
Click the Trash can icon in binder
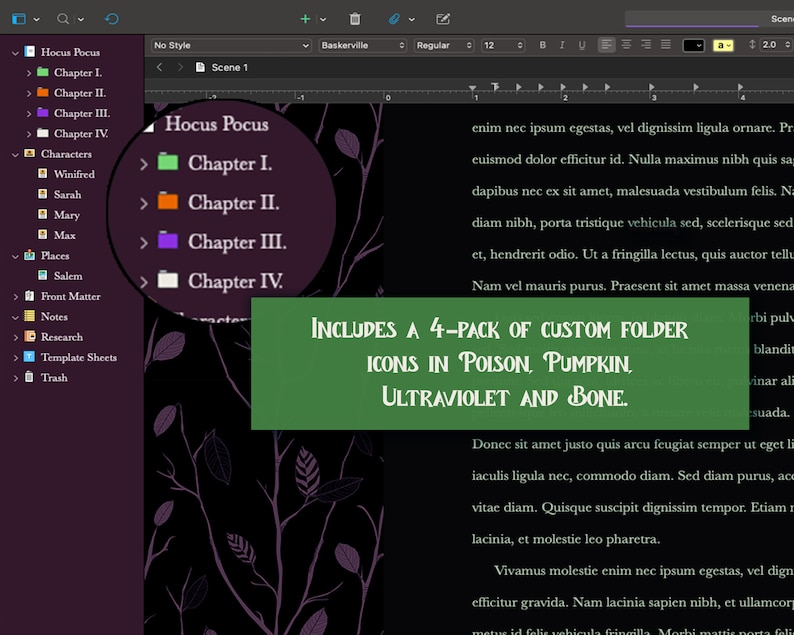[30, 377]
